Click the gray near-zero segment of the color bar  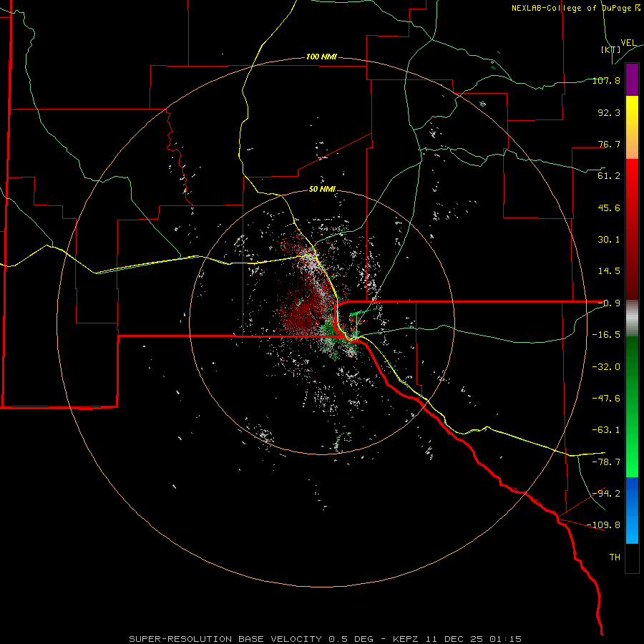632,318
